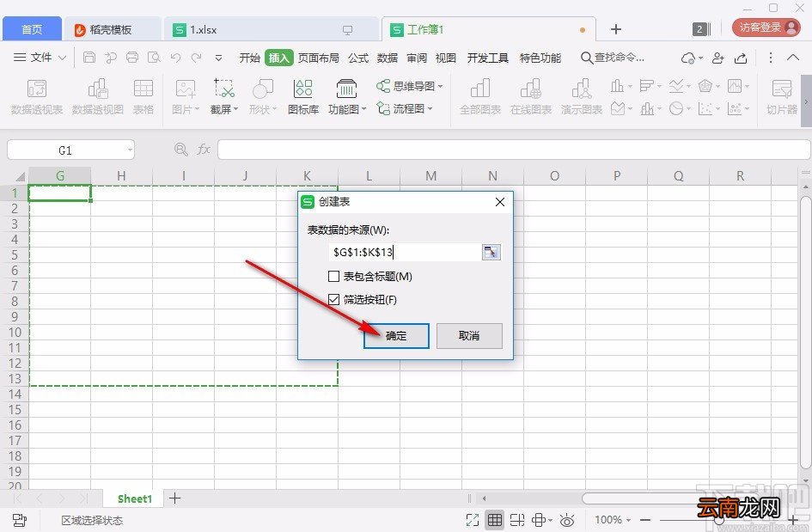The width and height of the screenshot is (812, 532).
Task: Enable the 表包含标题 checkbox
Action: click(x=334, y=277)
